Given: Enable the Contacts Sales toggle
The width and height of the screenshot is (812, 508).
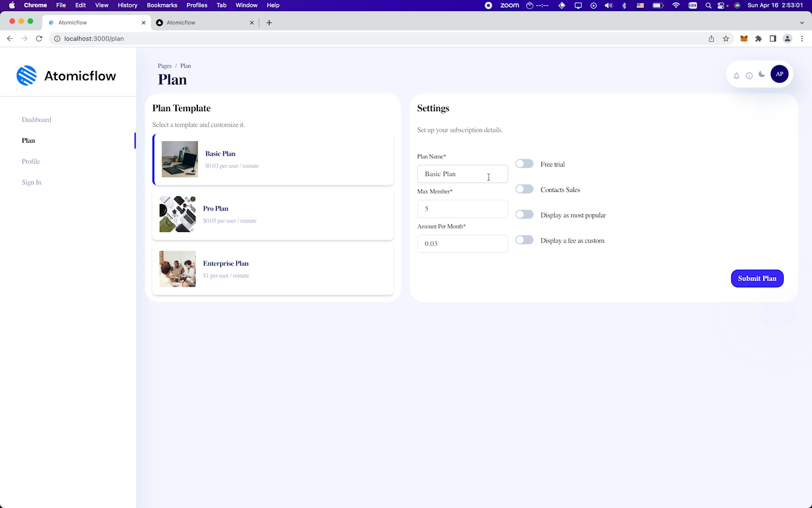Looking at the screenshot, I should [524, 189].
